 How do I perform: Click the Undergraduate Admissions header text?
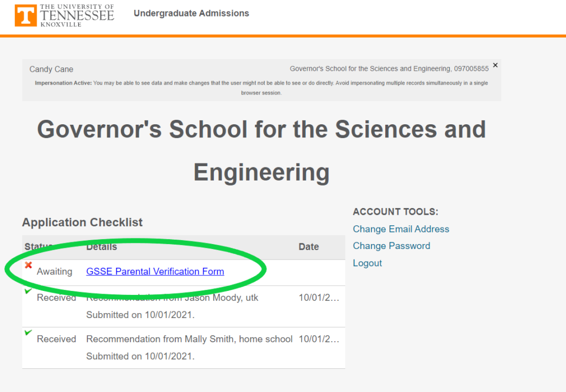pos(191,13)
